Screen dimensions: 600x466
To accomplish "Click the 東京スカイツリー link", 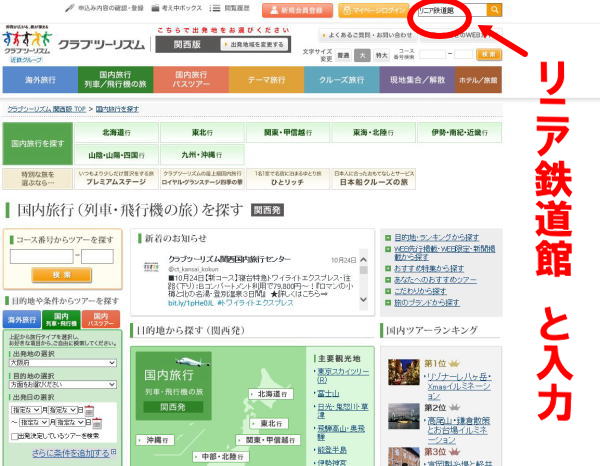I will (344, 375).
